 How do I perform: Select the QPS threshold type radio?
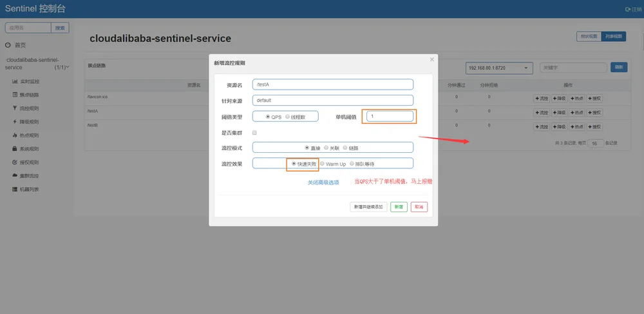pos(268,117)
